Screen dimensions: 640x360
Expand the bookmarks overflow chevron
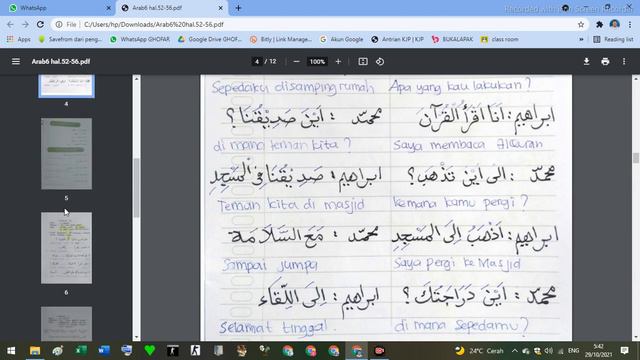pos(581,39)
